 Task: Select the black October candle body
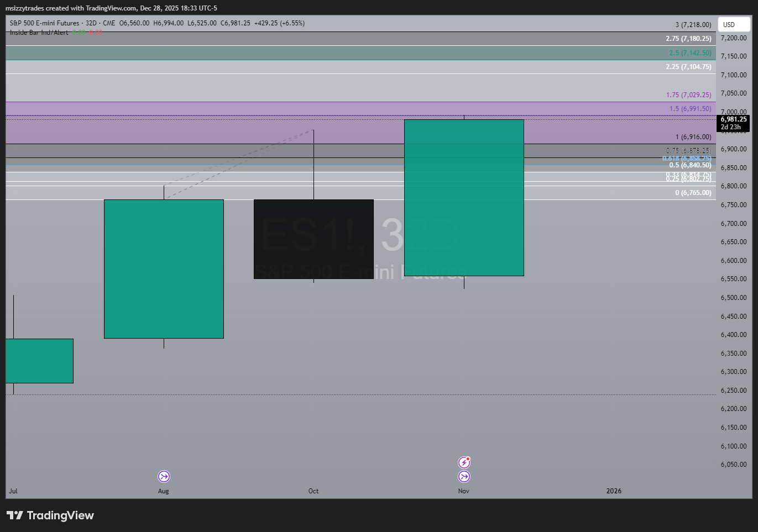[x=313, y=239]
